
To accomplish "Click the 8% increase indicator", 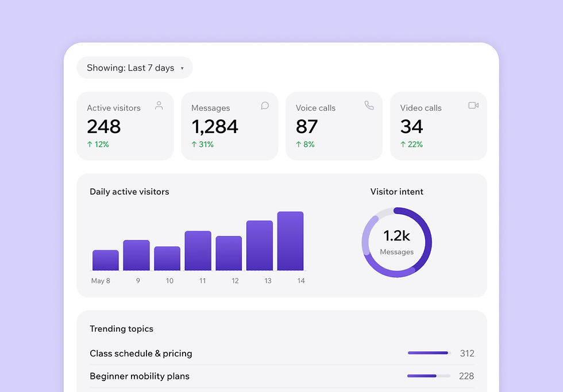I will point(305,145).
